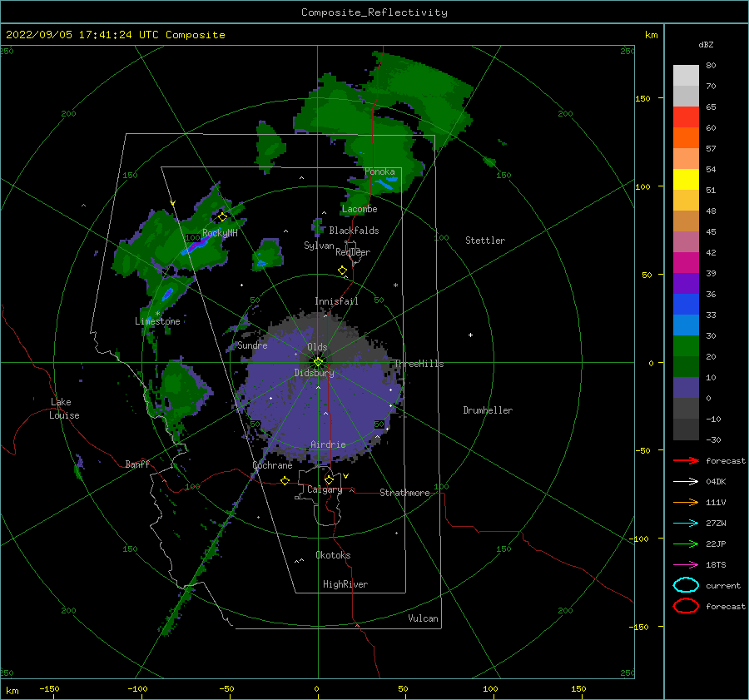Image resolution: width=749 pixels, height=700 pixels.
Task: Click the Cochrane city label
Action: (272, 465)
